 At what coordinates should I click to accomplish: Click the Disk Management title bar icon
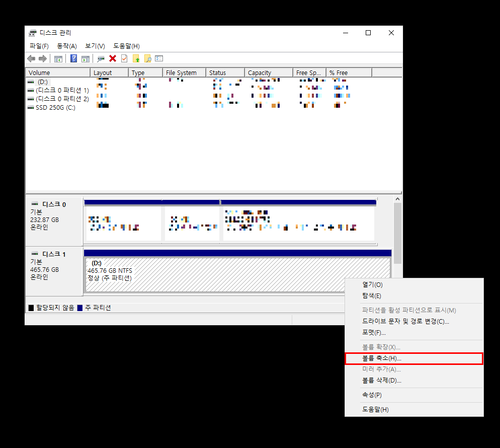(33, 33)
